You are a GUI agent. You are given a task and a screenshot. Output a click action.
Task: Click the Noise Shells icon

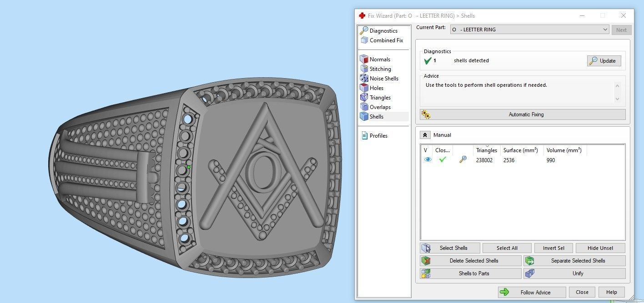pyautogui.click(x=364, y=78)
